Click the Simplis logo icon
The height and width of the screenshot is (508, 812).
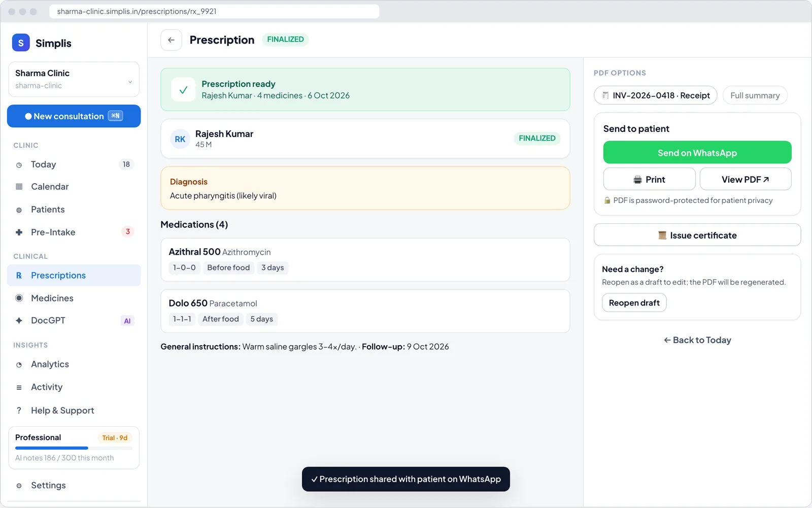[21, 43]
